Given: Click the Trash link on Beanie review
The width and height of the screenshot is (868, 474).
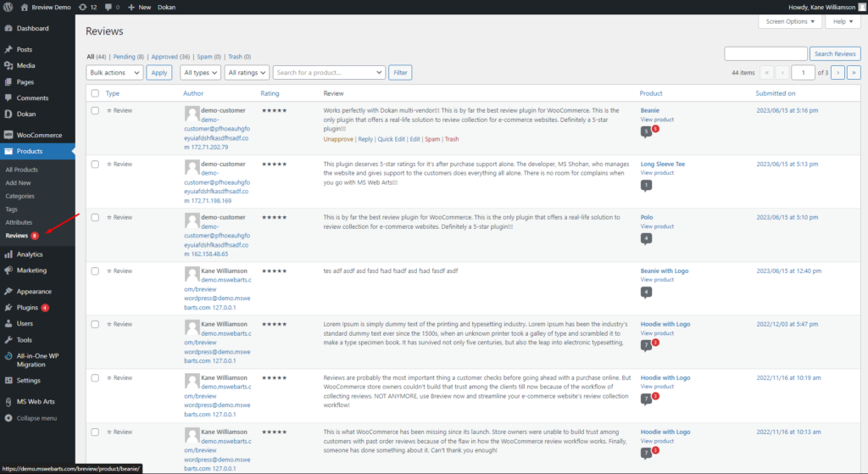Looking at the screenshot, I should click(452, 140).
